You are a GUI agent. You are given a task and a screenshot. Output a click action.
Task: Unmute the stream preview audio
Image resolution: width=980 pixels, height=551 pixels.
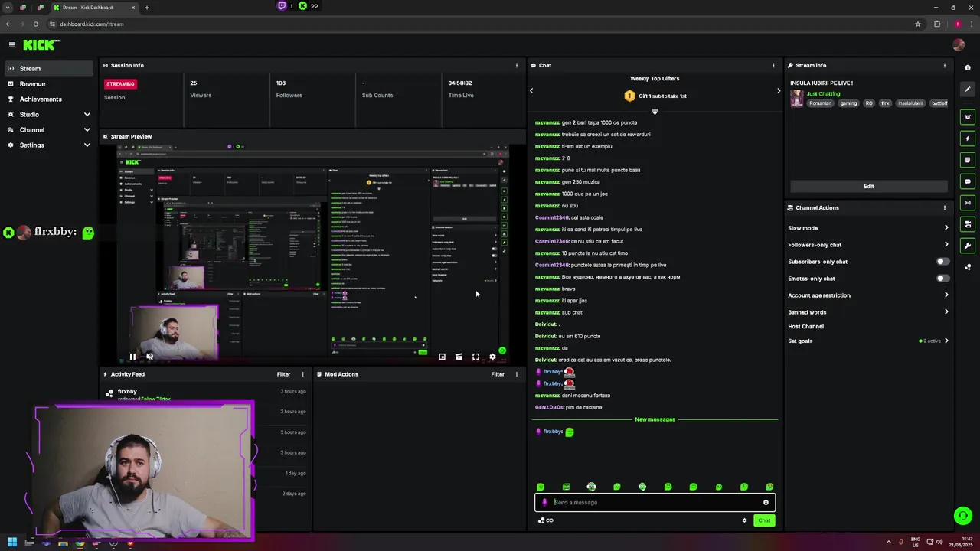[x=149, y=357]
